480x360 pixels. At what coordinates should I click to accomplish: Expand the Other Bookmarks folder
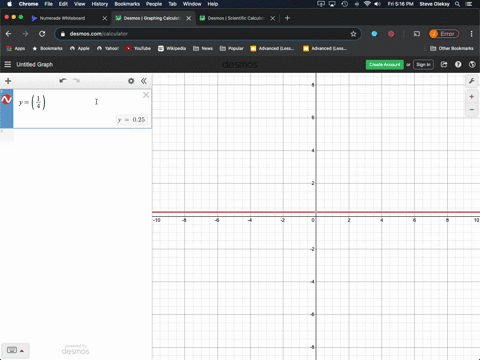coord(452,48)
